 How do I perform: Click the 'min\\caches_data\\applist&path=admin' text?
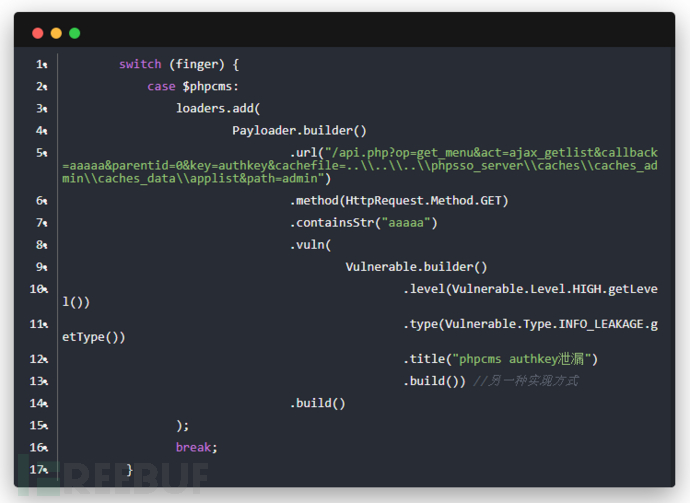click(x=190, y=178)
